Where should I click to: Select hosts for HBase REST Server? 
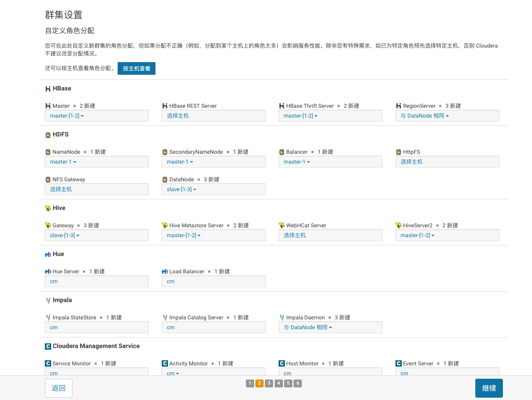tap(214, 116)
